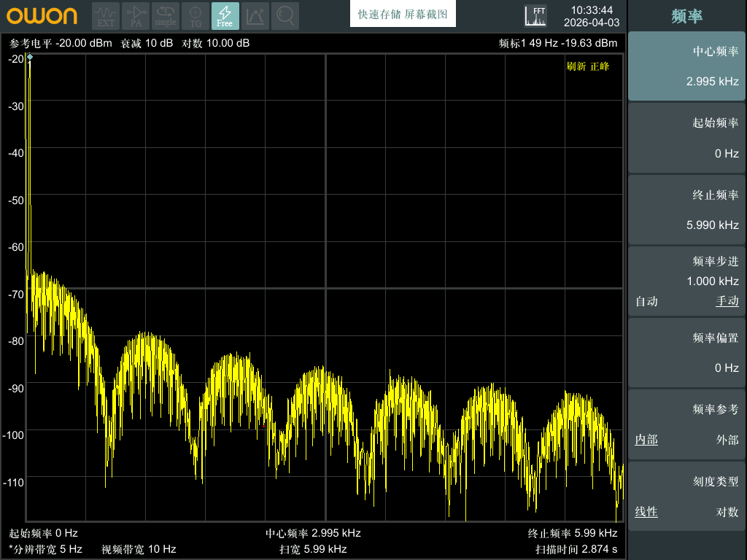Screen dimensions: 747x560
Task: Set frequency reference to 外部 (external)
Action: click(x=727, y=440)
